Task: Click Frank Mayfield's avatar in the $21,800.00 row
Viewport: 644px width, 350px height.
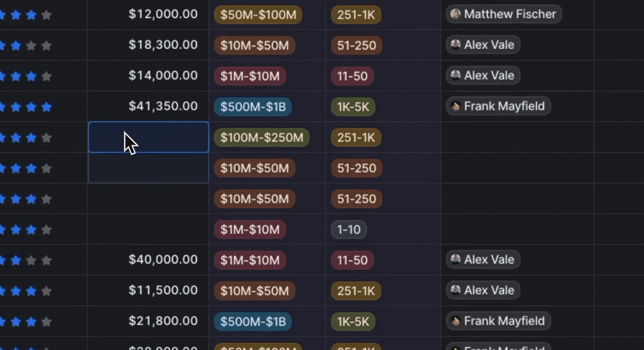Action: (455, 321)
